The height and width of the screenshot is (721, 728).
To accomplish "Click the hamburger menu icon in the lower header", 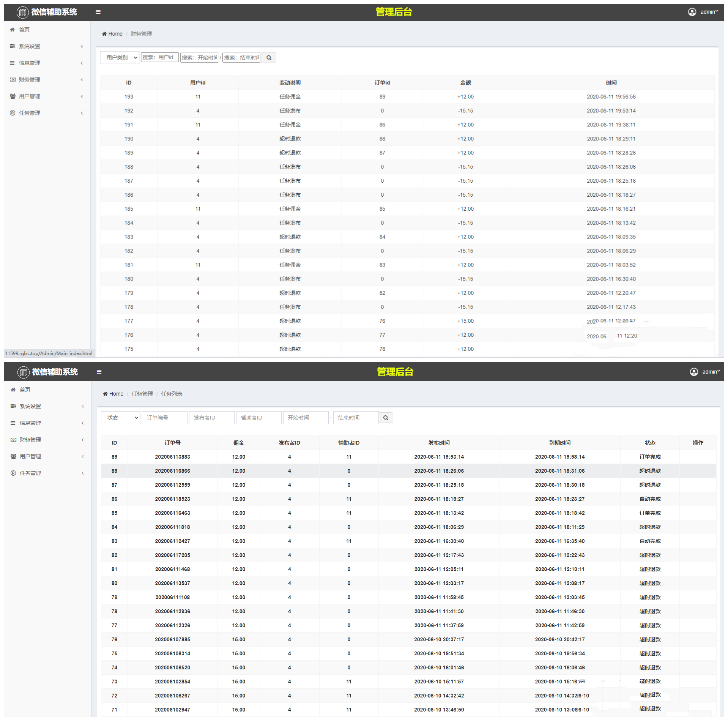I will pos(99,372).
